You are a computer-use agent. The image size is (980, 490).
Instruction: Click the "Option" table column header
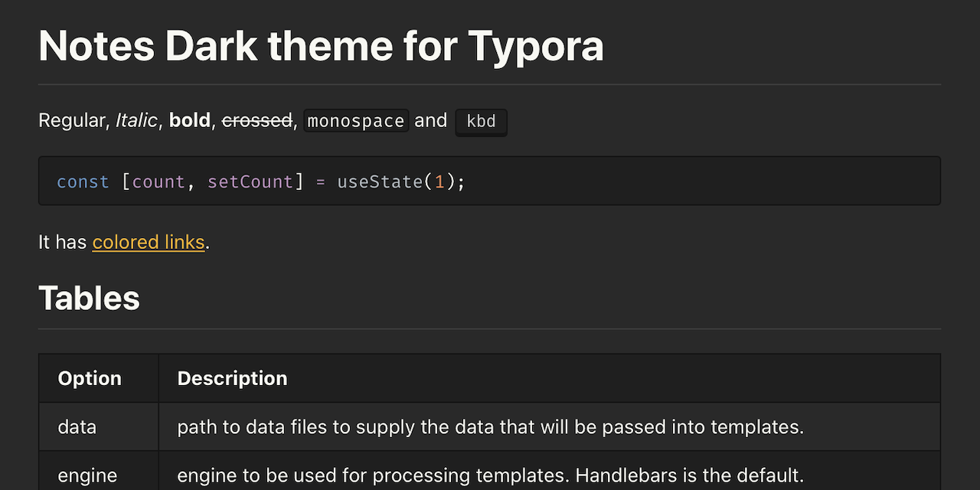pos(90,378)
